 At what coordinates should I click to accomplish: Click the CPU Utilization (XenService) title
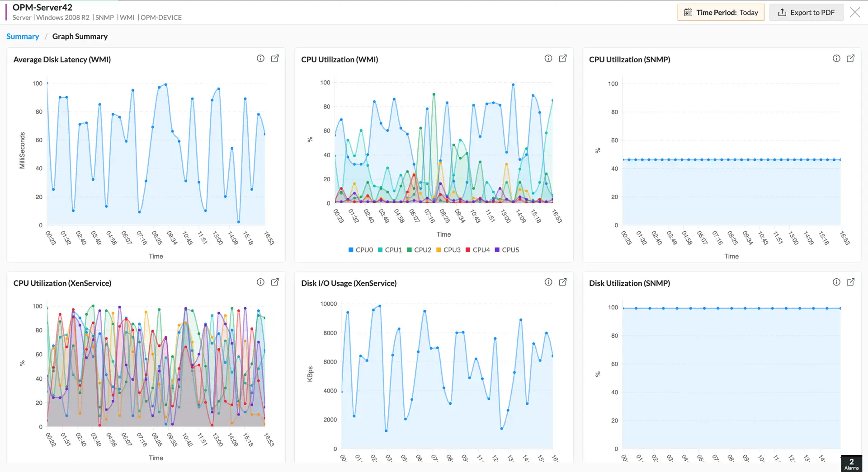pos(62,283)
